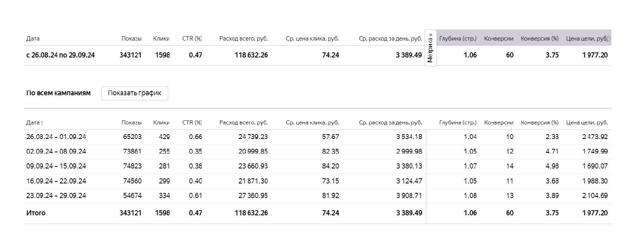Sort lower table by Конверсии header
Viewport: 644px width, 248px height.
(499, 123)
